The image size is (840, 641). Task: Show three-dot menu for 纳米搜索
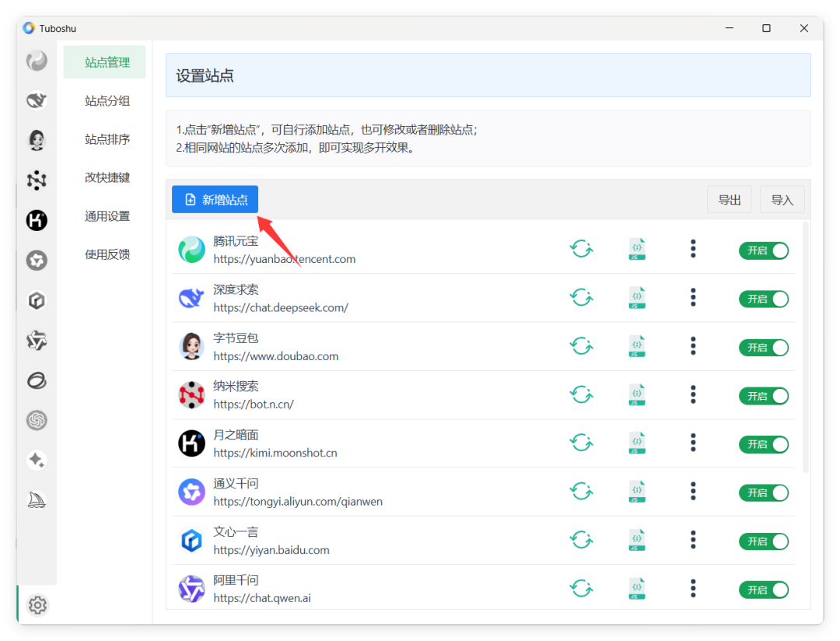(x=693, y=394)
